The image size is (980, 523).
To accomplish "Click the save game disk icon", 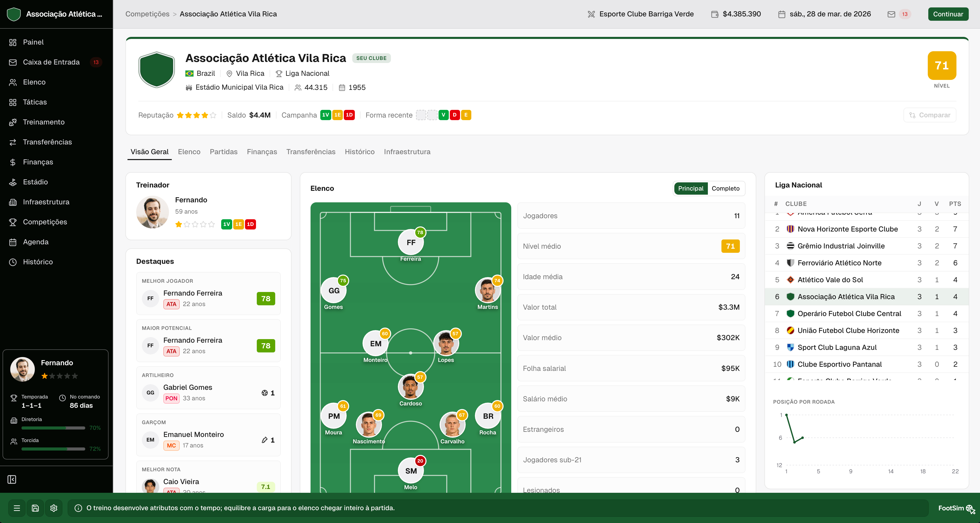I will pyautogui.click(x=35, y=508).
